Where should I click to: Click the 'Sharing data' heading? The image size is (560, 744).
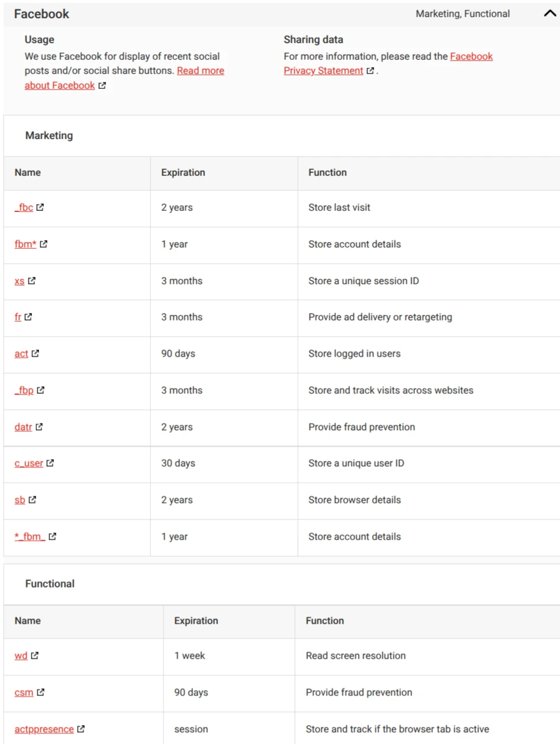(313, 40)
